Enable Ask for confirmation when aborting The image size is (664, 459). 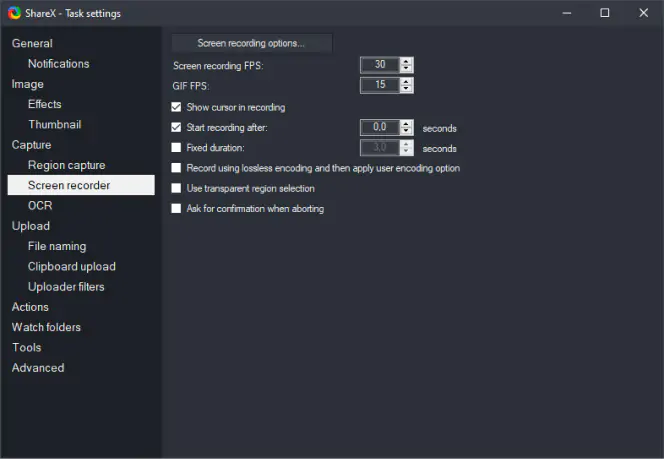click(176, 209)
